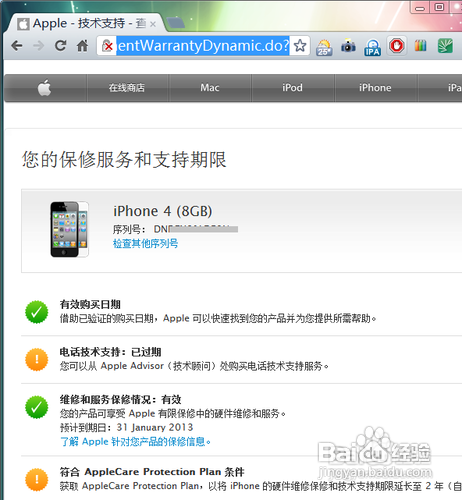Open 在线商店 in the Apple navigation
The height and width of the screenshot is (500, 462).
127,88
